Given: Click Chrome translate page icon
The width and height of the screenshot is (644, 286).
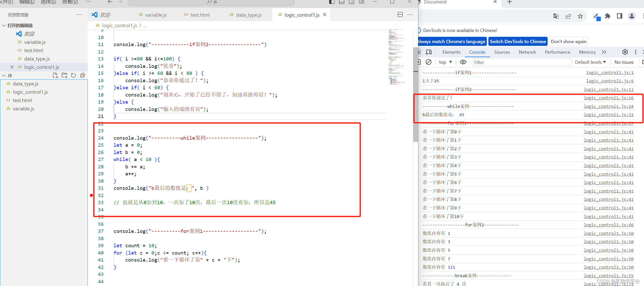Looking at the screenshot, I should click(556, 16).
